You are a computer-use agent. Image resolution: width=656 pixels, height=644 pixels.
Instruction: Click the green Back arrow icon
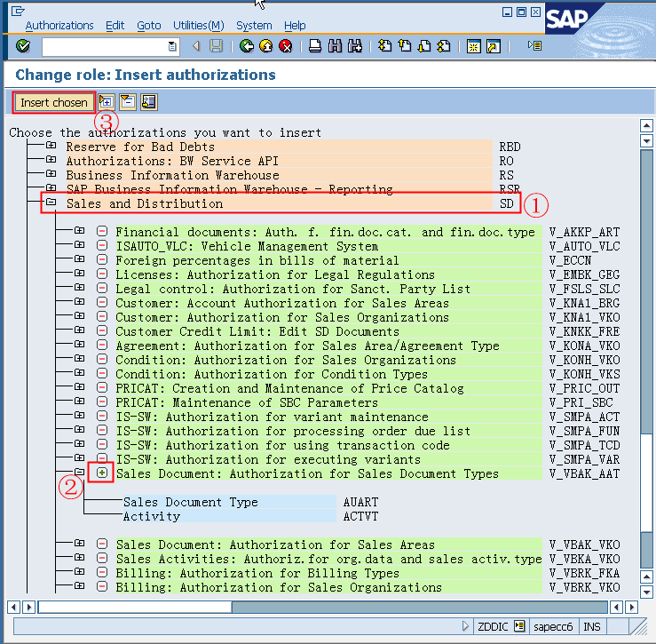pos(247,45)
